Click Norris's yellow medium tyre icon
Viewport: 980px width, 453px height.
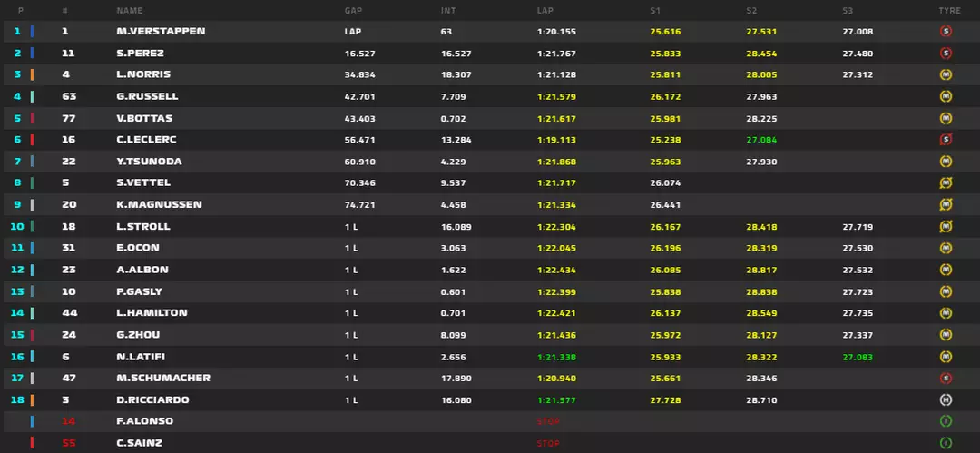coord(946,74)
